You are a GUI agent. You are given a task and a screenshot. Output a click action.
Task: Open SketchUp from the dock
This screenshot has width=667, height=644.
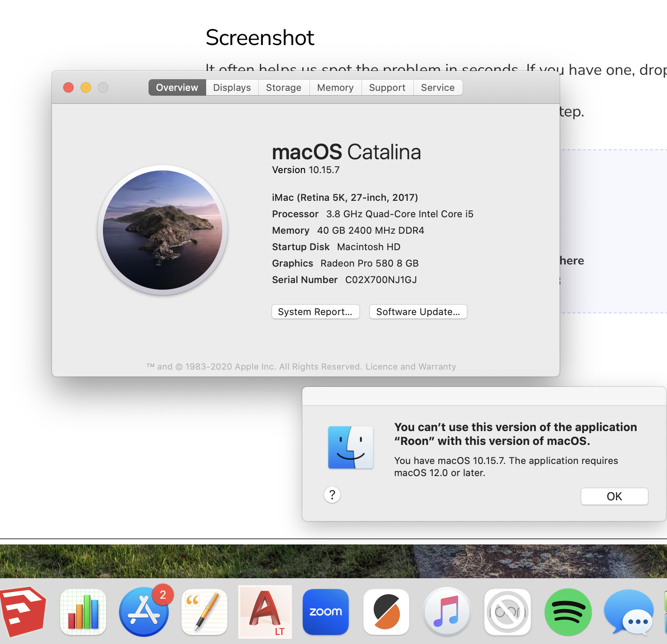(23, 611)
